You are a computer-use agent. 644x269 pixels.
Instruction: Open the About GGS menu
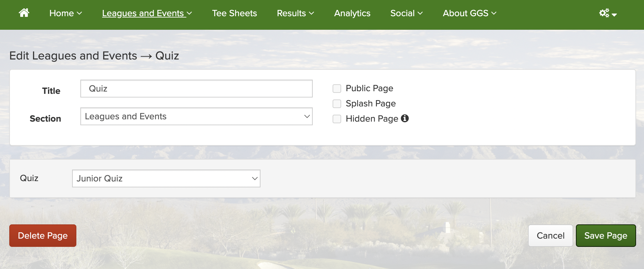tap(469, 13)
